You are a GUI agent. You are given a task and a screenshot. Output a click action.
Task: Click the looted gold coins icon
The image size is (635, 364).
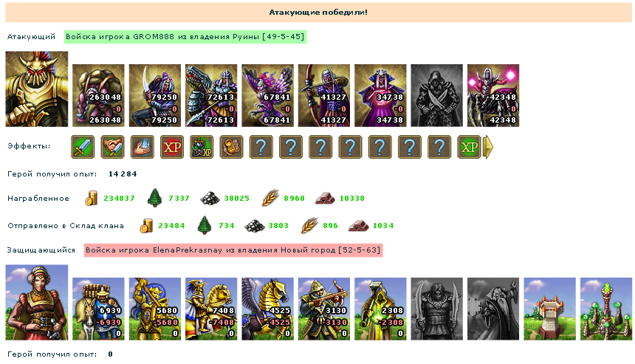point(92,199)
